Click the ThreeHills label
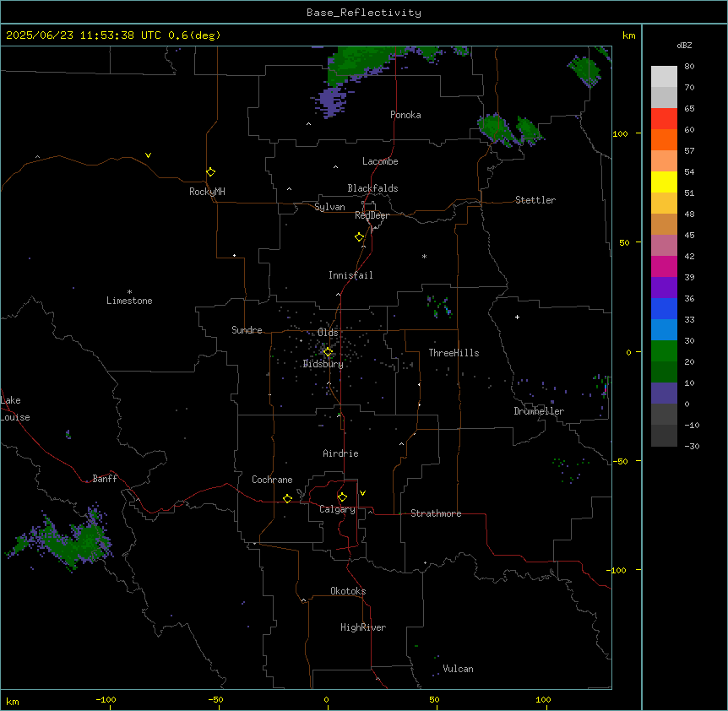This screenshot has width=728, height=711. click(x=454, y=353)
